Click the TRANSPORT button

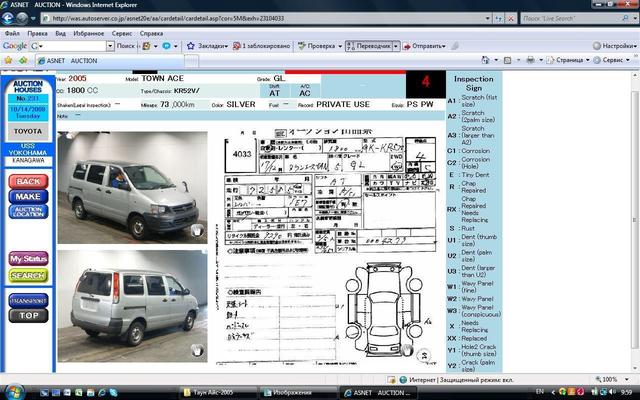coord(28,300)
